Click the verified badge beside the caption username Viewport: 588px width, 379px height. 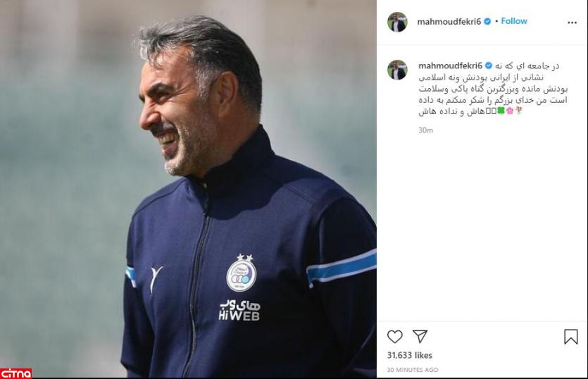(488, 66)
